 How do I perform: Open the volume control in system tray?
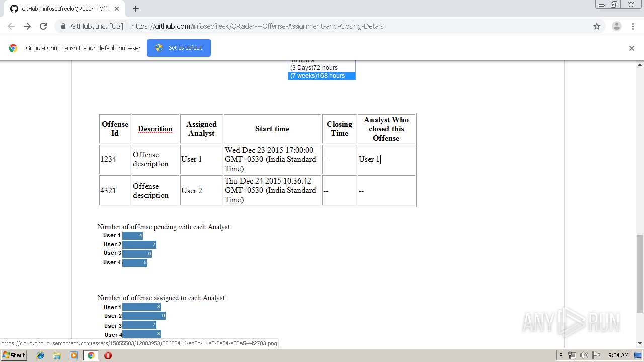tap(584, 355)
